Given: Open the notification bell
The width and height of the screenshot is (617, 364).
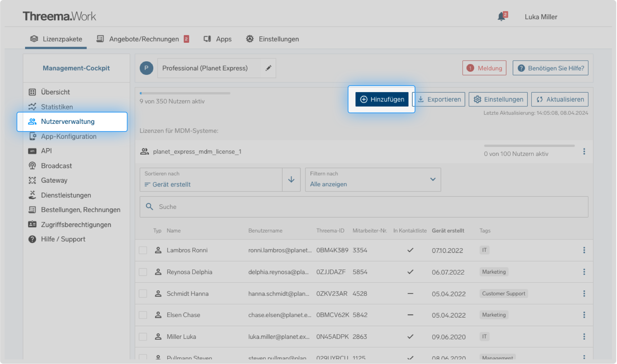Looking at the screenshot, I should click(502, 17).
